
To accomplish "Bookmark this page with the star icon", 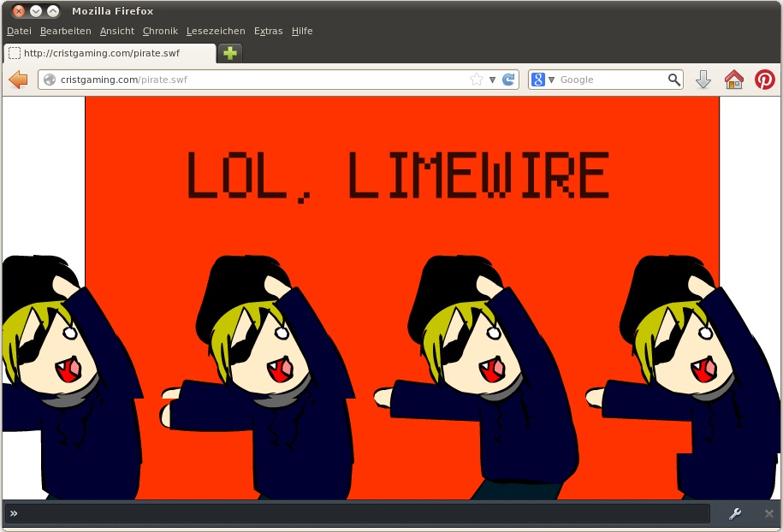I will pyautogui.click(x=477, y=80).
